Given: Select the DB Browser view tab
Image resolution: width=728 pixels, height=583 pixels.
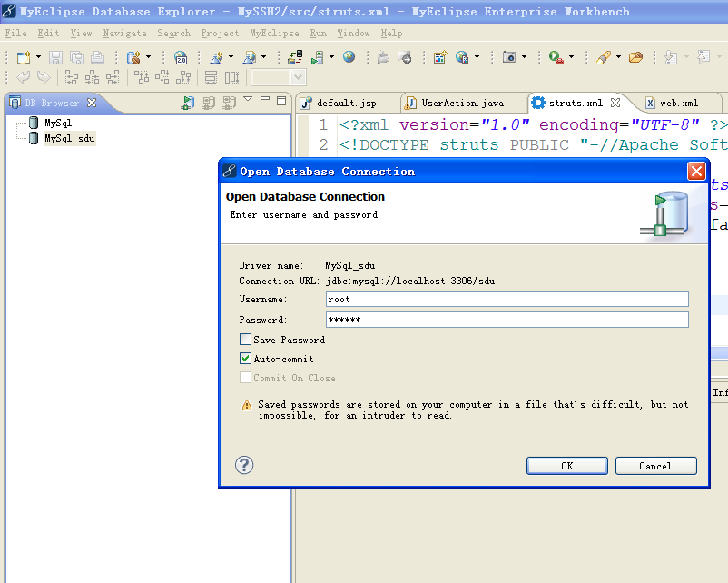Looking at the screenshot, I should pyautogui.click(x=52, y=104).
